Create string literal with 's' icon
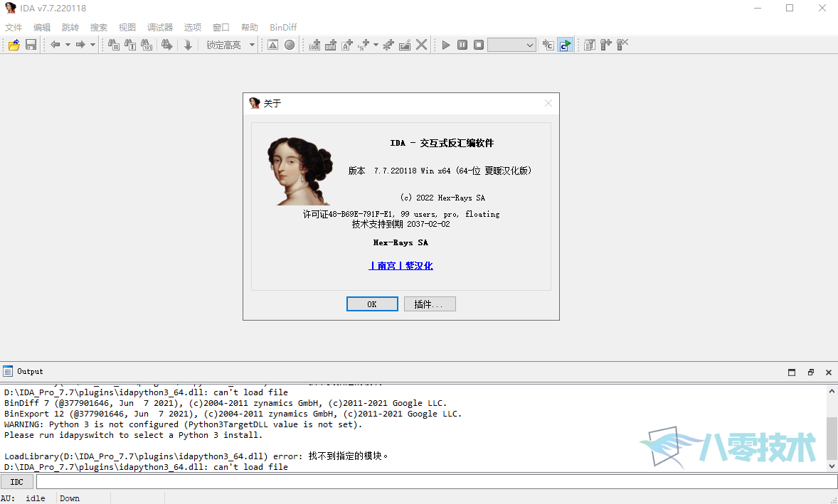 [364, 45]
